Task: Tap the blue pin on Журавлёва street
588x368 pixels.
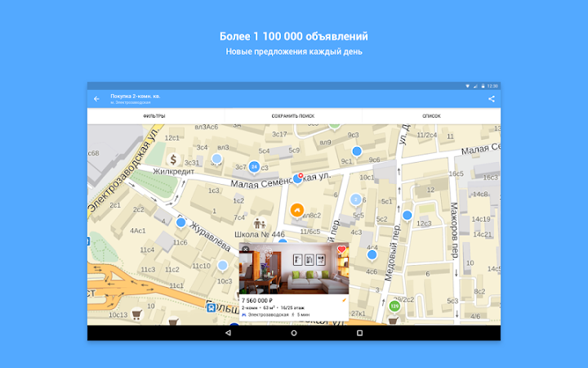Action: pyautogui.click(x=180, y=222)
